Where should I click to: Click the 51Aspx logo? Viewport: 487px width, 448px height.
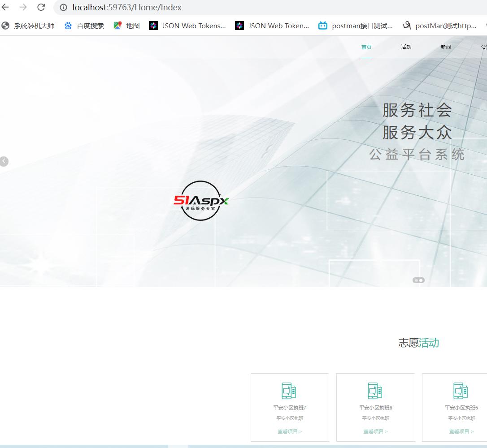coord(201,201)
